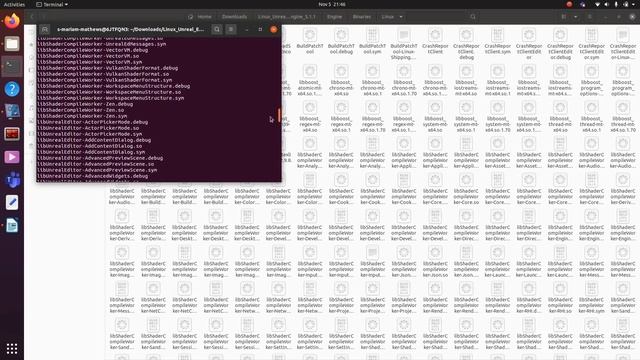Click terminal line libUnrealEditor-ActorPickerMode.debug

[x=93, y=122]
